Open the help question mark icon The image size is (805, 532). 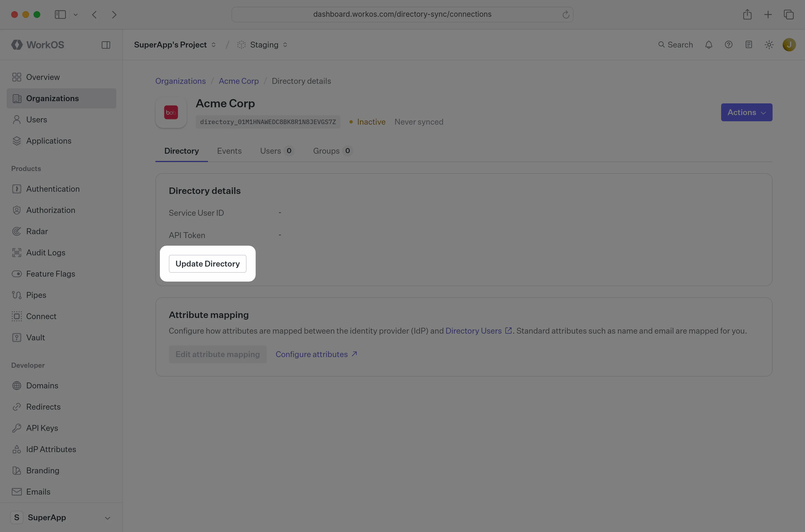[x=729, y=45]
